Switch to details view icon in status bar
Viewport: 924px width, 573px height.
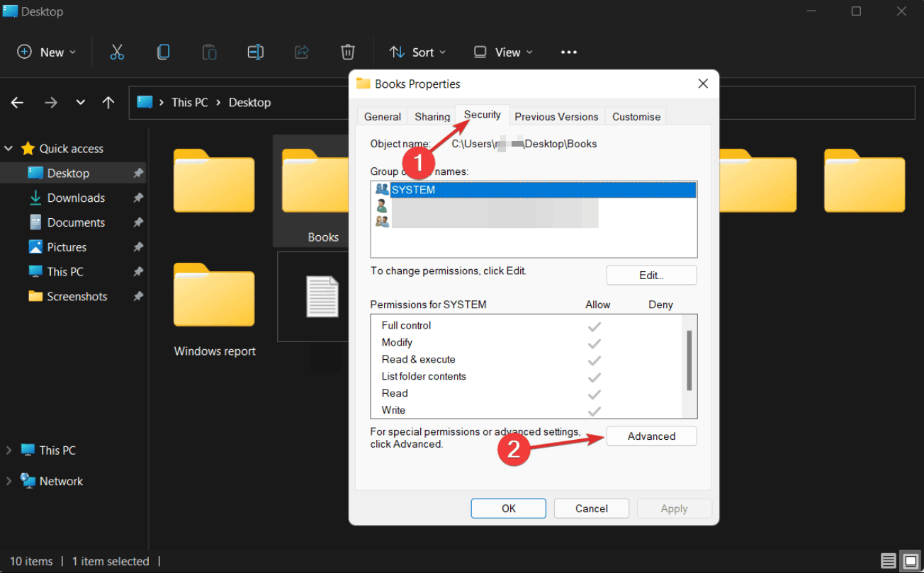point(888,561)
